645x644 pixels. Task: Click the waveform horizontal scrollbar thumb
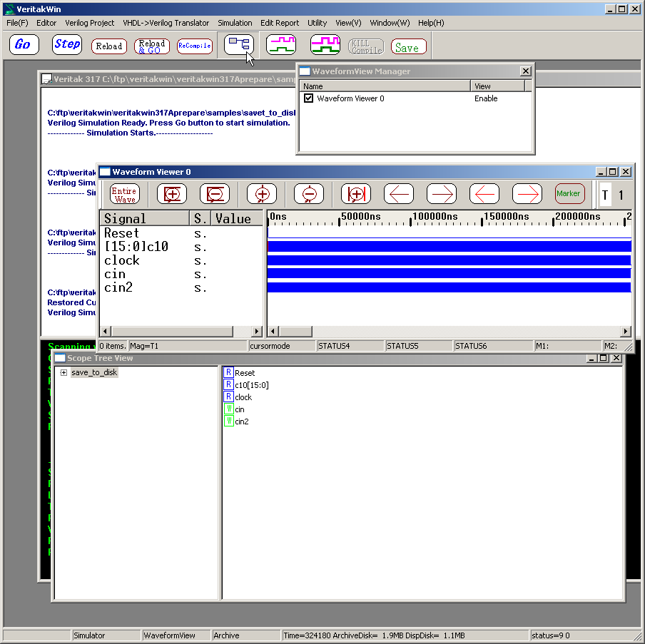[x=295, y=331]
